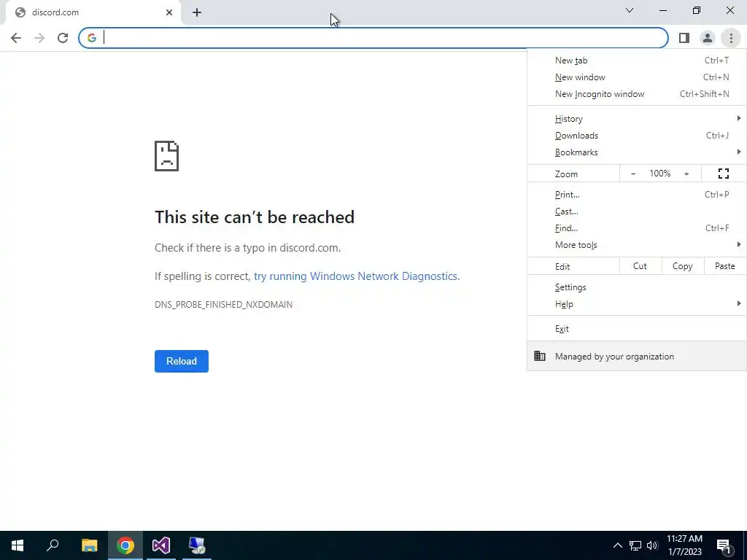Image resolution: width=747 pixels, height=560 pixels.
Task: Choose Exit from the menu
Action: (636, 329)
